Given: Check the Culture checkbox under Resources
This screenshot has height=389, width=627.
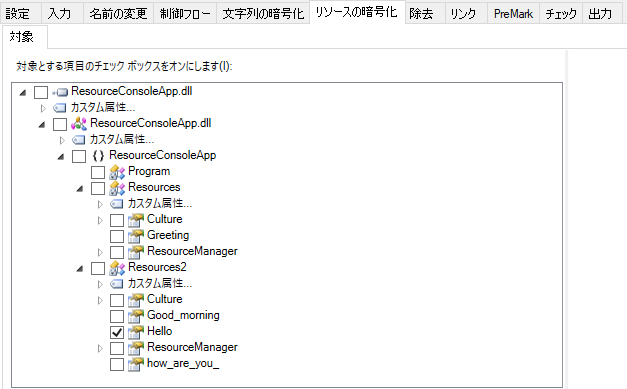Looking at the screenshot, I should (x=117, y=220).
